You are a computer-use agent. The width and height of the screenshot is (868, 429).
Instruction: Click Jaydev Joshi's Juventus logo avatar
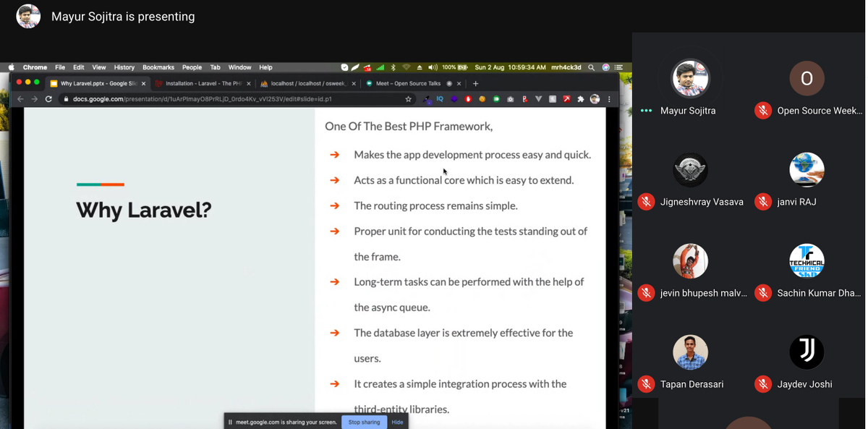pos(807,352)
